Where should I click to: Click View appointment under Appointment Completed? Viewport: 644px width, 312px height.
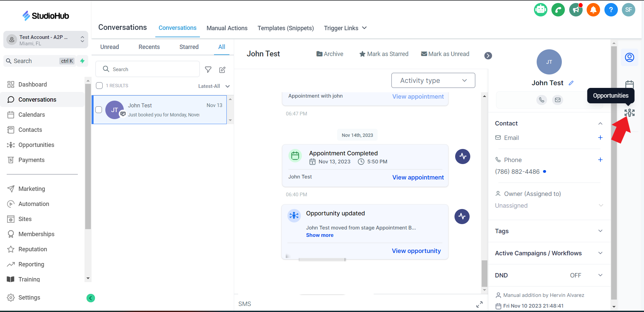coord(418,177)
